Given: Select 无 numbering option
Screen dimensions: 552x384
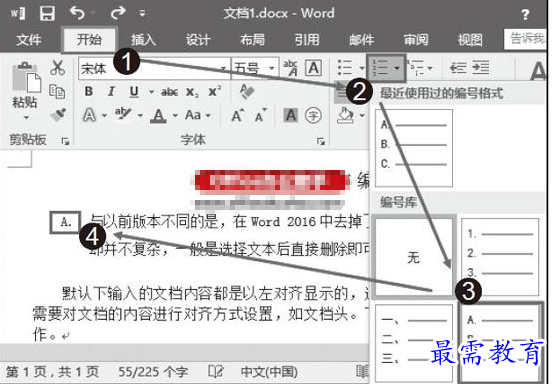Looking at the screenshot, I should 414,257.
